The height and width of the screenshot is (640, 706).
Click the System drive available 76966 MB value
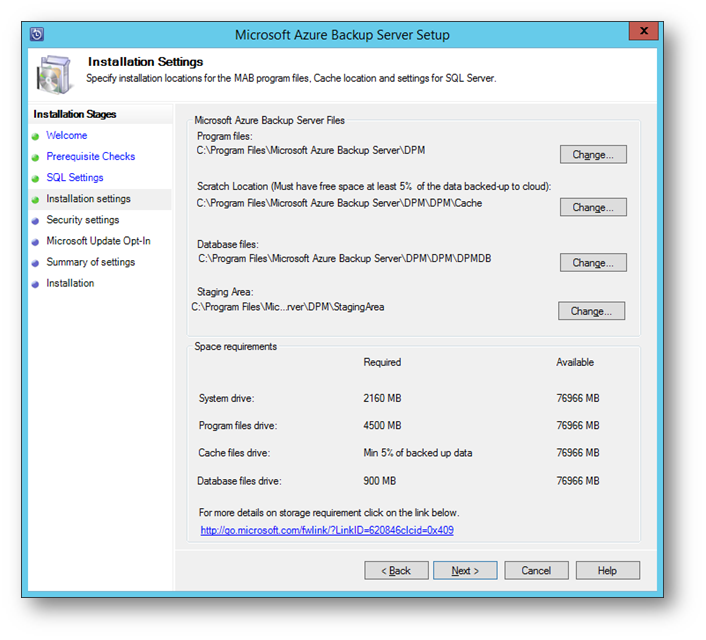click(x=578, y=398)
